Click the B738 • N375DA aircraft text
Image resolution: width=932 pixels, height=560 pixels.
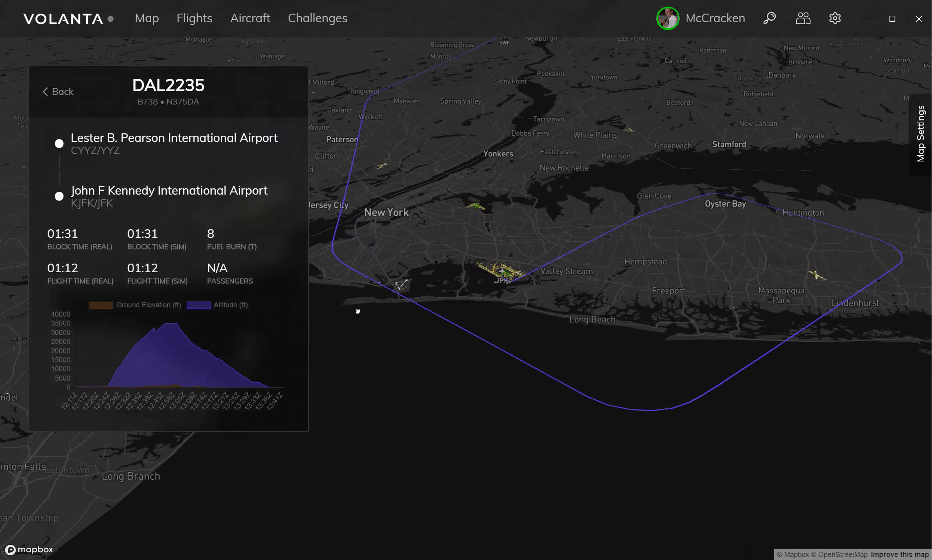tap(168, 102)
